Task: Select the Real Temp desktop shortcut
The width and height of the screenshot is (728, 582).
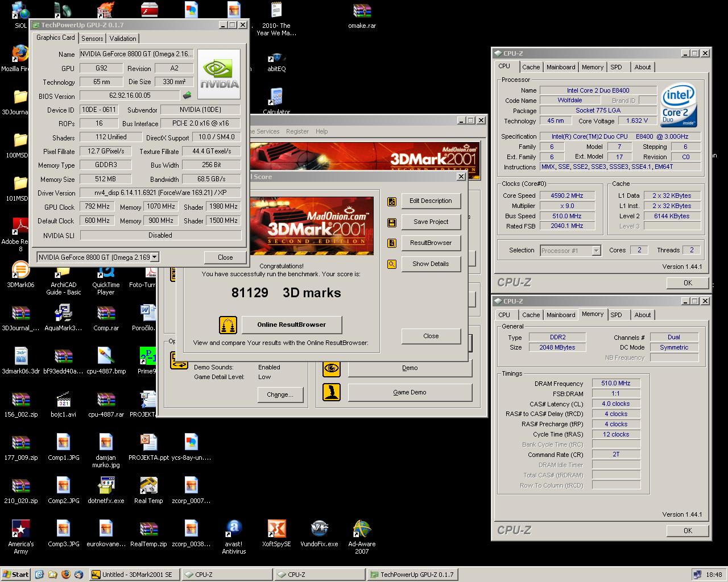Action: (x=148, y=491)
